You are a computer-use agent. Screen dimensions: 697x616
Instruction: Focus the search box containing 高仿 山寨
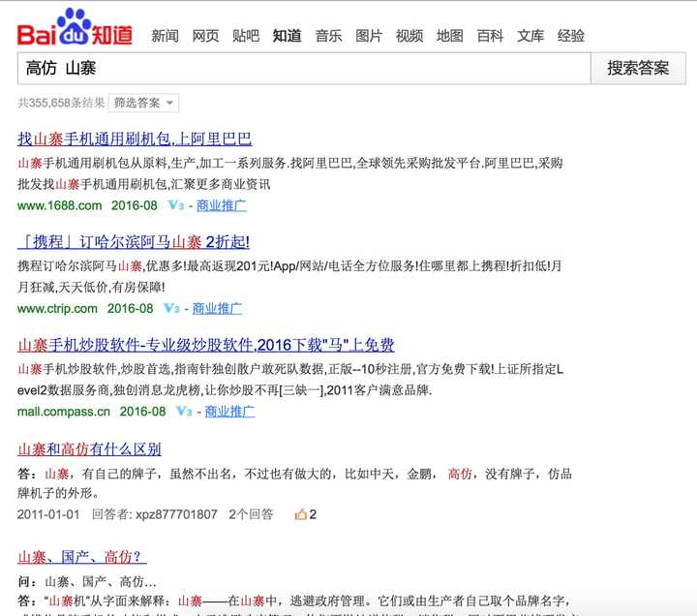(304, 68)
